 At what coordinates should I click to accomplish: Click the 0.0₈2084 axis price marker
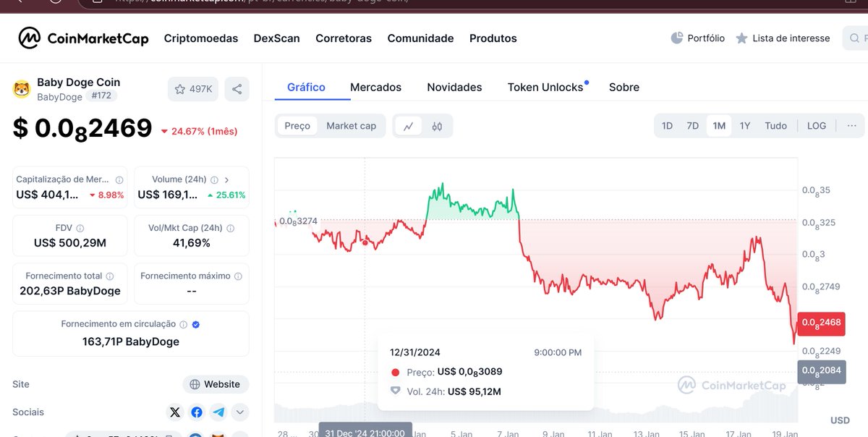click(x=821, y=371)
